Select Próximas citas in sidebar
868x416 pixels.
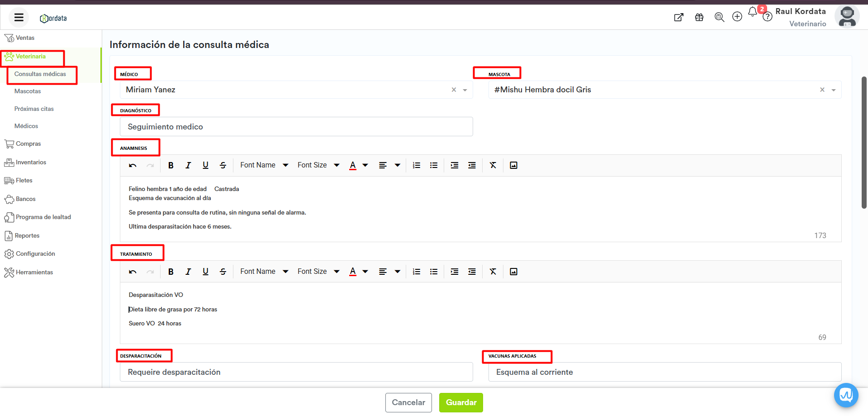(x=34, y=109)
